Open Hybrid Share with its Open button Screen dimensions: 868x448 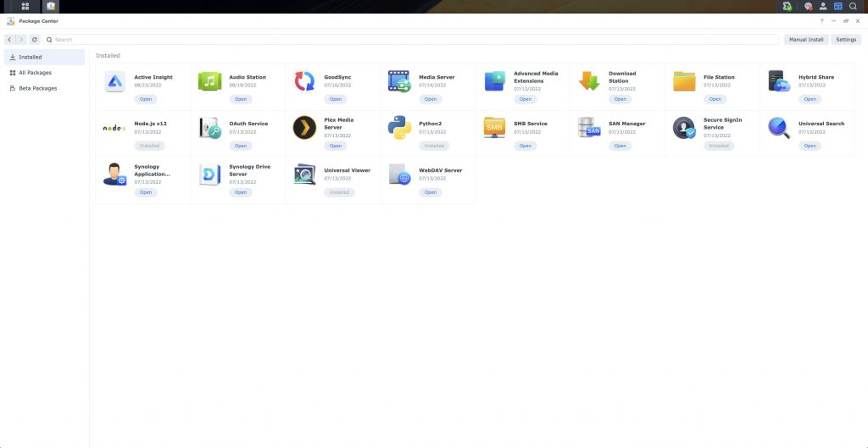810,99
